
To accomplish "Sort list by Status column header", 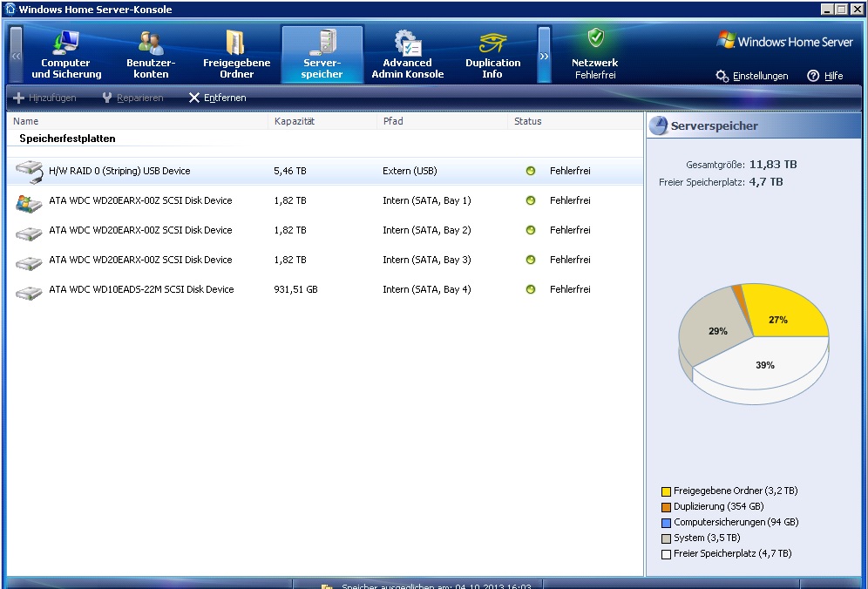I will tap(528, 121).
